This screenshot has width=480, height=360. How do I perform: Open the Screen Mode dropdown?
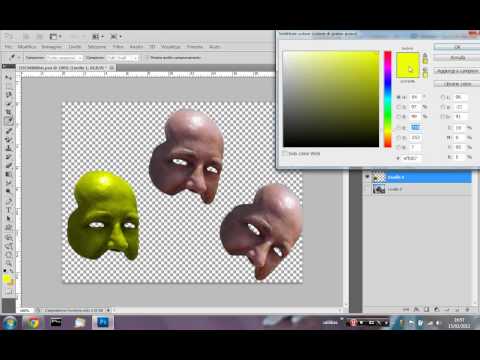tap(117, 36)
